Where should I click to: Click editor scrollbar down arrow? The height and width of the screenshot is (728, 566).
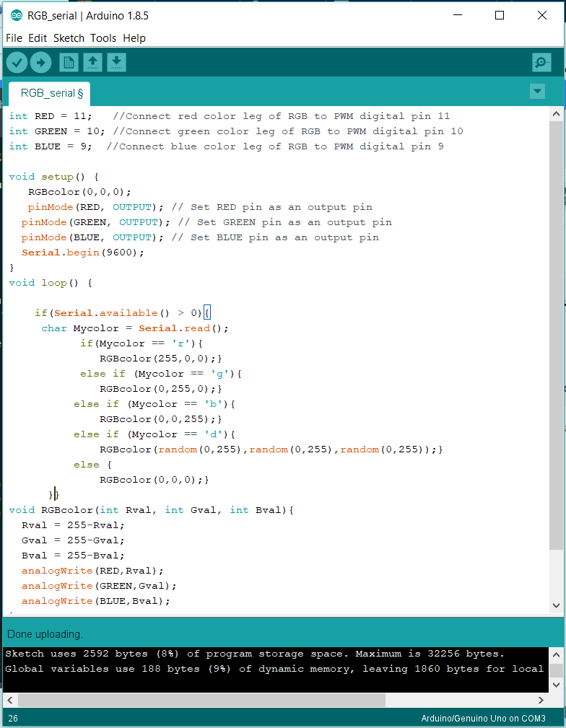click(x=556, y=605)
